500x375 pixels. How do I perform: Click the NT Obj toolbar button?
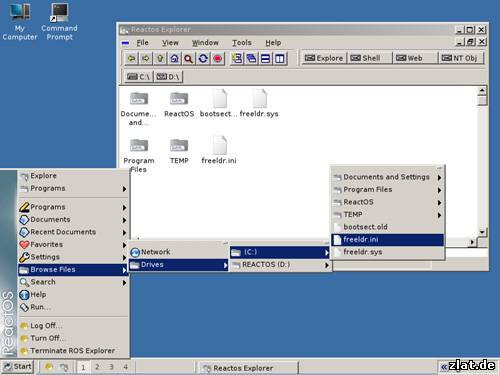[461, 58]
